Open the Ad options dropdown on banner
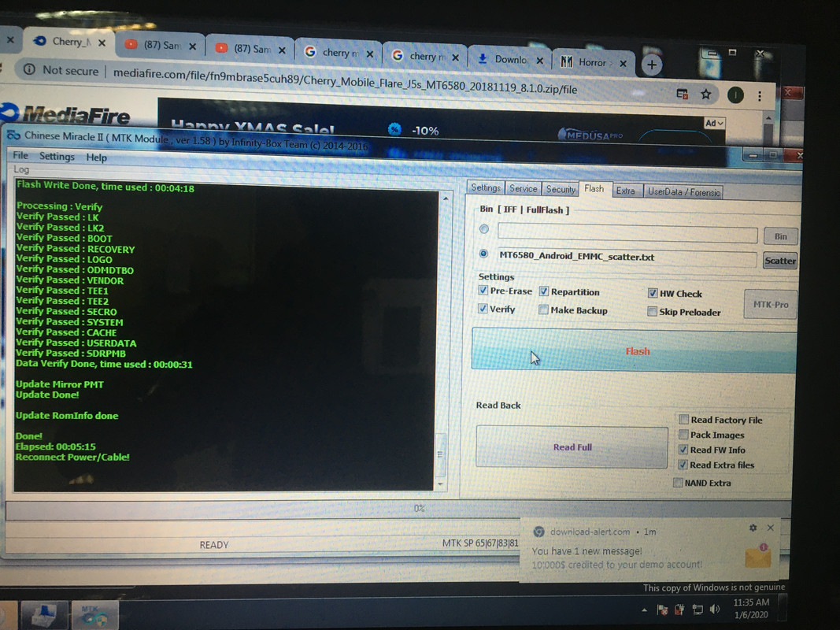 coord(714,123)
